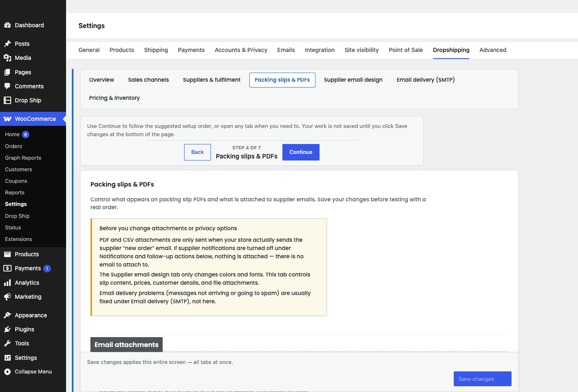
Task: Click the Appearance paintbrush icon
Action: click(x=7, y=315)
